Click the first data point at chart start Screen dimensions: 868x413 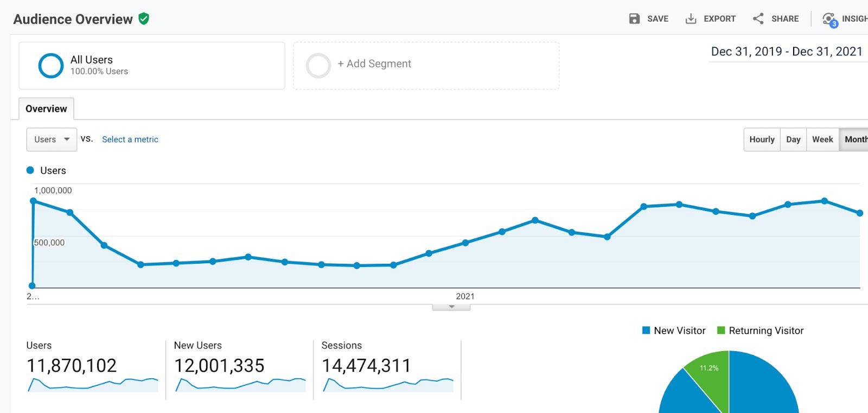[32, 285]
